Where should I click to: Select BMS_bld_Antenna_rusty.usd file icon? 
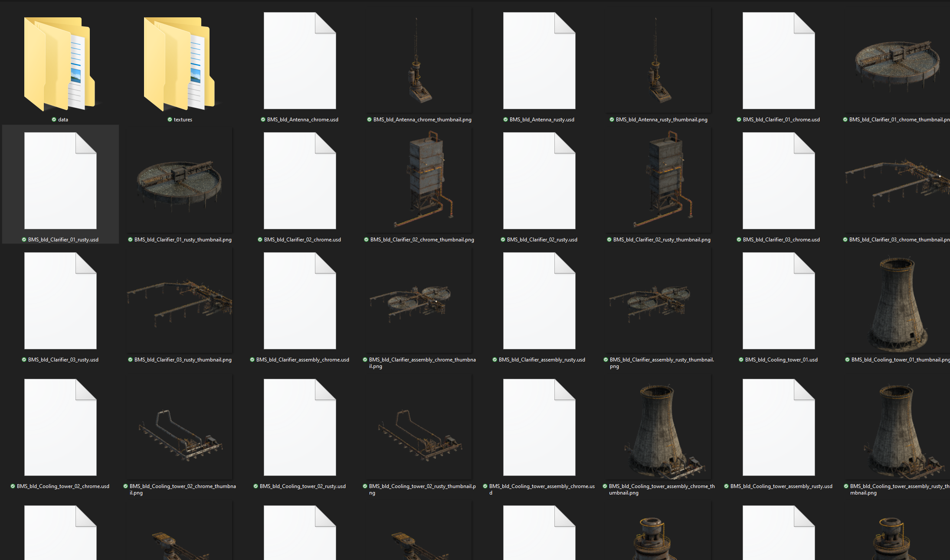[539, 61]
